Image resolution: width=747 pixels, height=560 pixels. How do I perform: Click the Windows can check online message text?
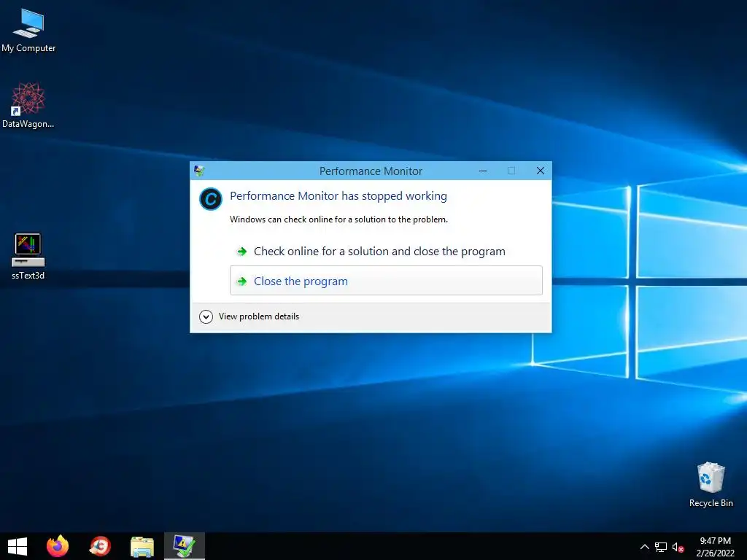pyautogui.click(x=338, y=219)
